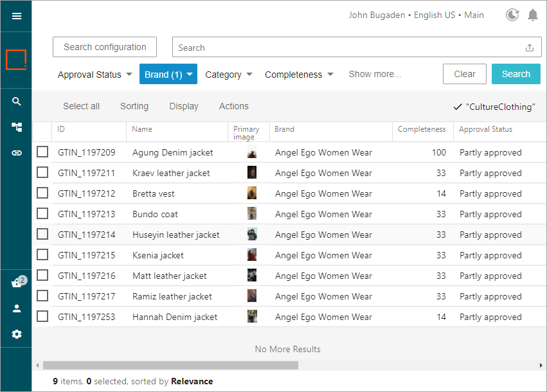This screenshot has width=547, height=392.
Task: Open the hierarchy tree icon in the sidebar
Action: tap(17, 127)
